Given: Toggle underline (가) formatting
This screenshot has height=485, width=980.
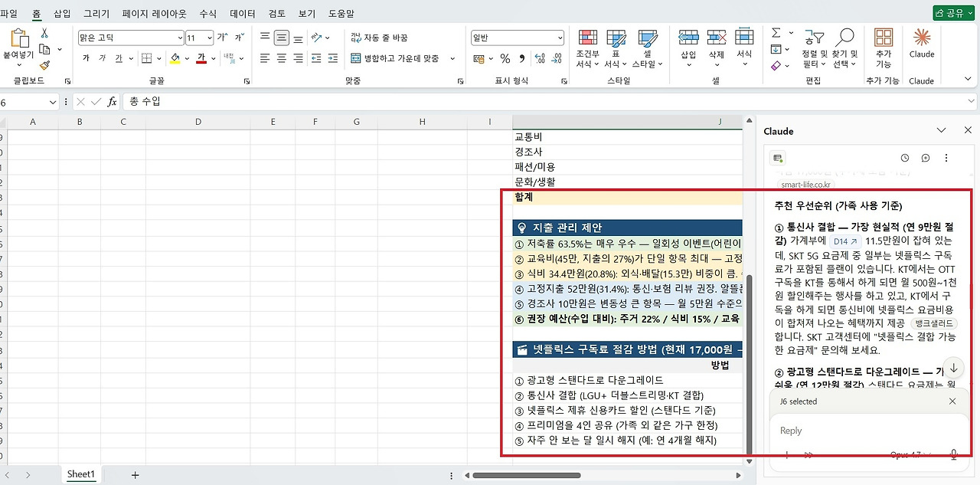Looking at the screenshot, I should coord(119,58).
